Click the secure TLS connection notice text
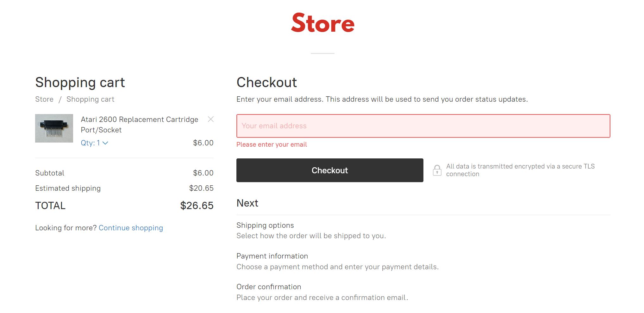644x313 pixels. pyautogui.click(x=520, y=170)
